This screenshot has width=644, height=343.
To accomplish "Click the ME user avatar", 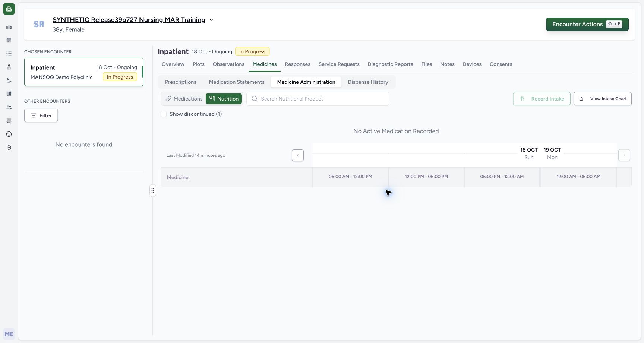I will tap(9, 334).
